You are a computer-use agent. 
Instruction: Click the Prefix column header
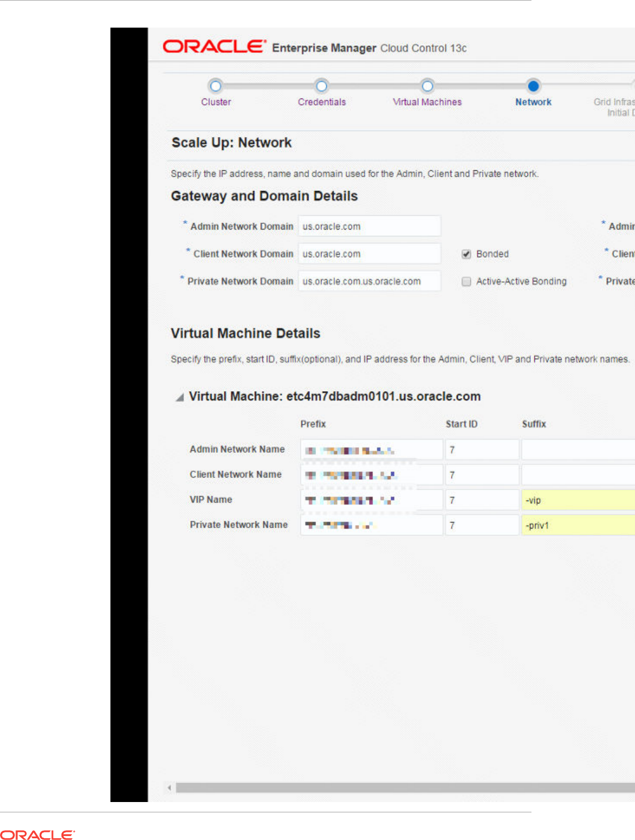(313, 424)
